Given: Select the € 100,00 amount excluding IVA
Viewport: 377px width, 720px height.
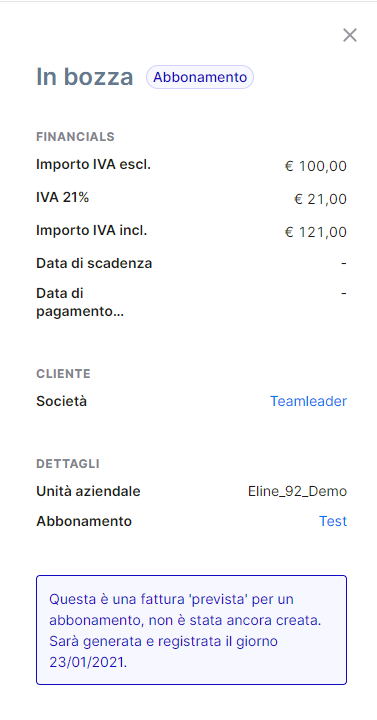Looking at the screenshot, I should coord(315,166).
